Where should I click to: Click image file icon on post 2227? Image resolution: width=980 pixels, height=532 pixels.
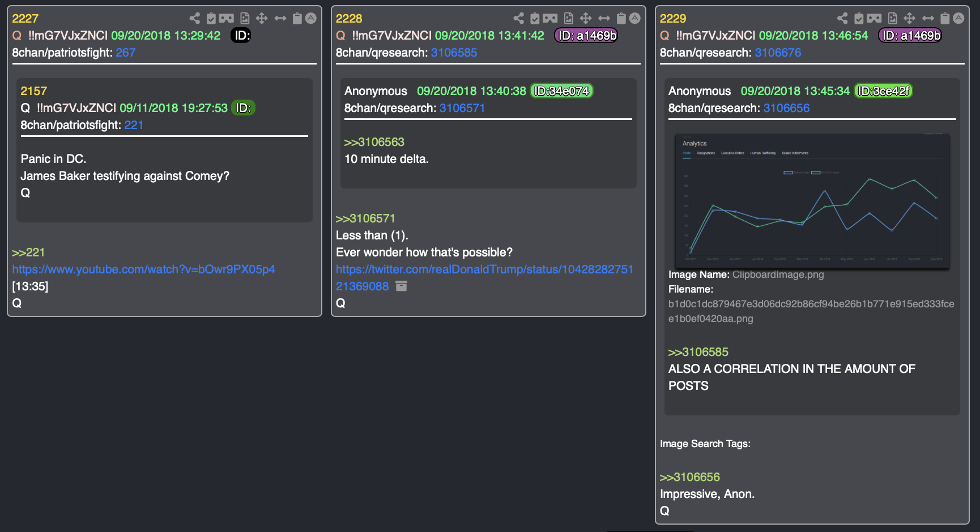245,18
